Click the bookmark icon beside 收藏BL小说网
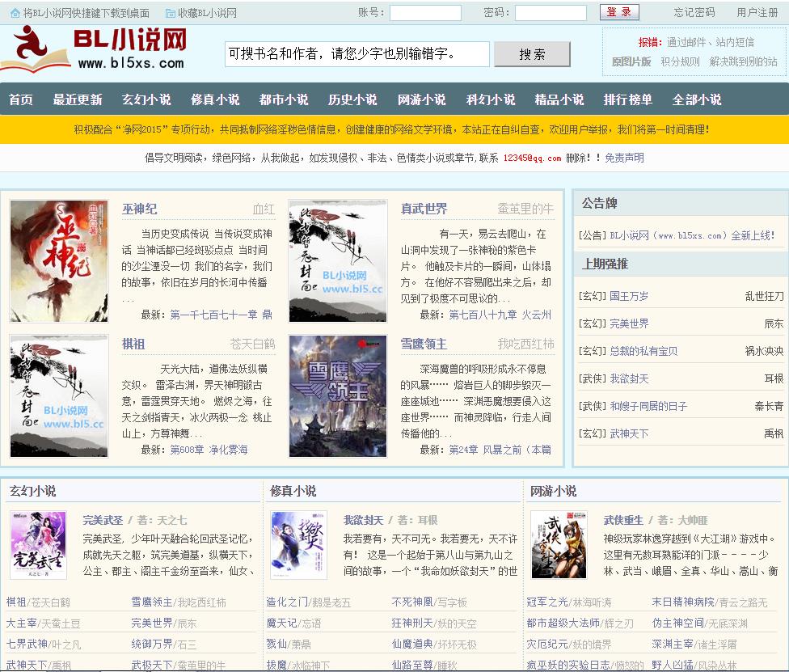Viewport: 789px width, 672px height. pyautogui.click(x=171, y=13)
